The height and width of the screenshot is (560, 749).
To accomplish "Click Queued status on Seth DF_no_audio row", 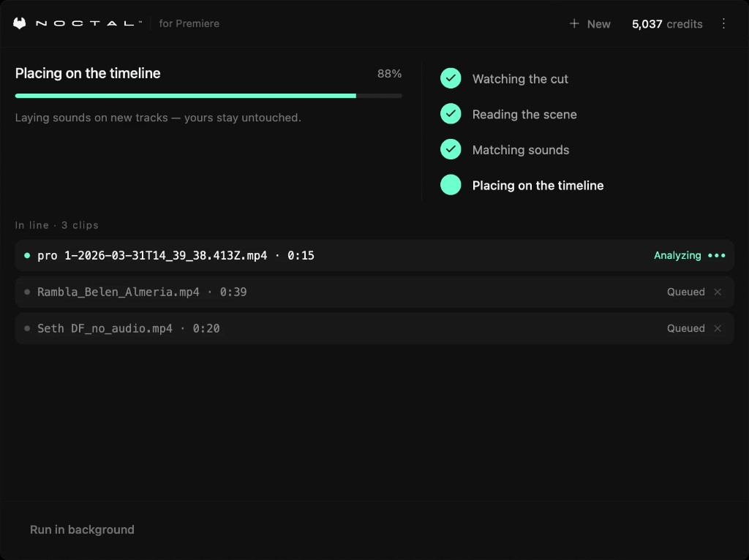I will (x=685, y=328).
